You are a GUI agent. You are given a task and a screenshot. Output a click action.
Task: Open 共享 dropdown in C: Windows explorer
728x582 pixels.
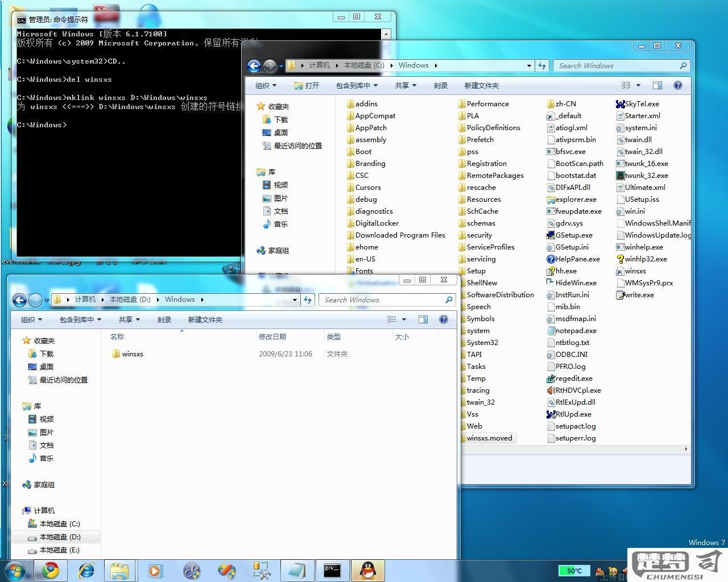(406, 86)
